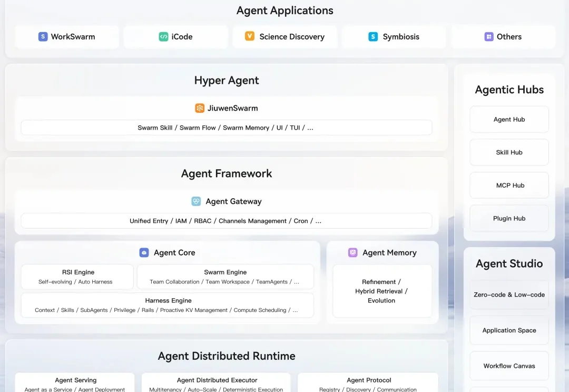
Task: Select Zero-code & Low-code card
Action: point(509,295)
